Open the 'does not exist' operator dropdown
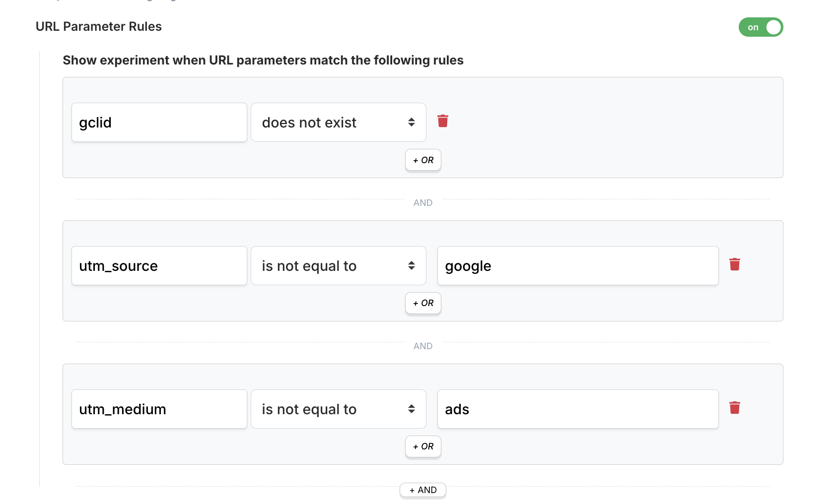Screen dimensions: 839x504 (x=338, y=123)
